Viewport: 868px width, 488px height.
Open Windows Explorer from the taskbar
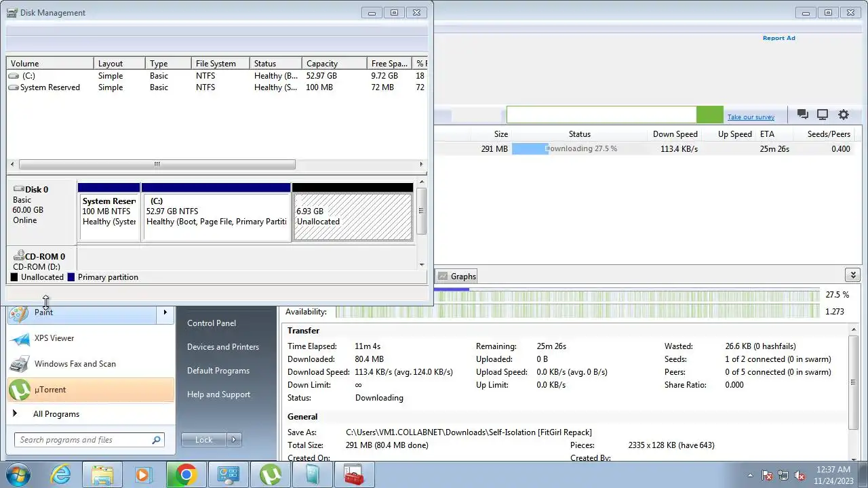click(102, 474)
